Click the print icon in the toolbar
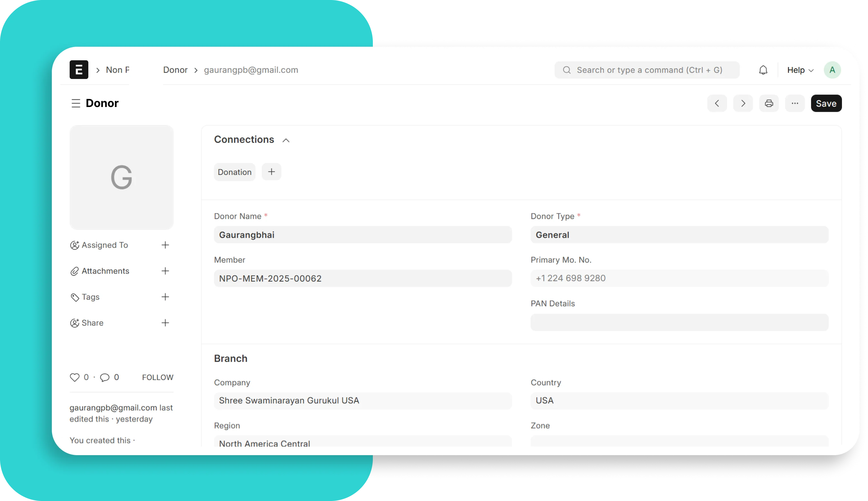868x501 pixels. [x=769, y=103]
